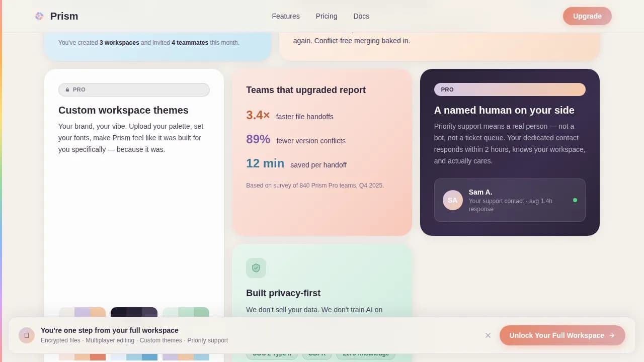Click the 'Sam A.' contact name
The width and height of the screenshot is (644, 362).
tap(480, 192)
